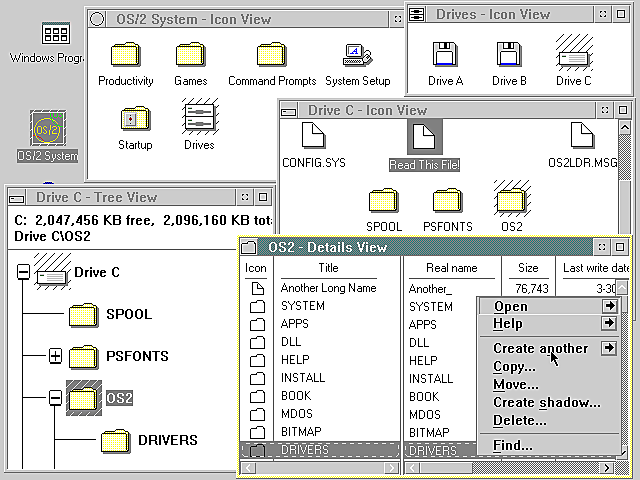Choose Create shadow... from the context menu
Image resolution: width=640 pixels, height=480 pixels.
(x=547, y=402)
